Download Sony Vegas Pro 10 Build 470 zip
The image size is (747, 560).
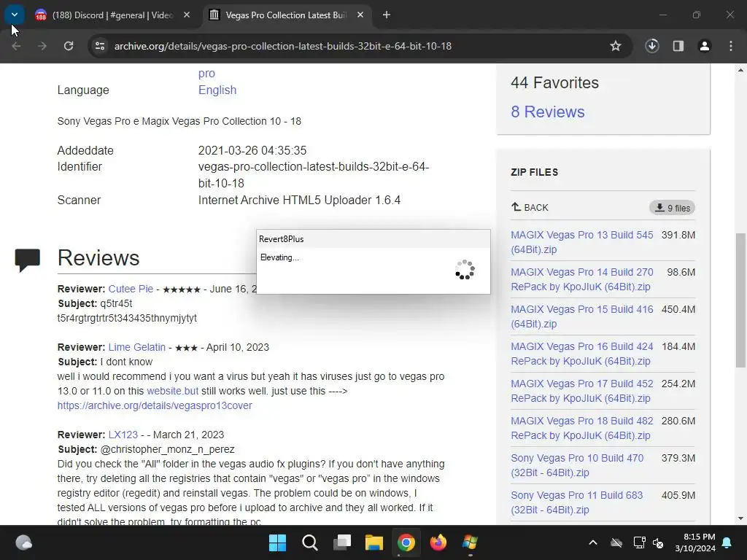coord(577,464)
